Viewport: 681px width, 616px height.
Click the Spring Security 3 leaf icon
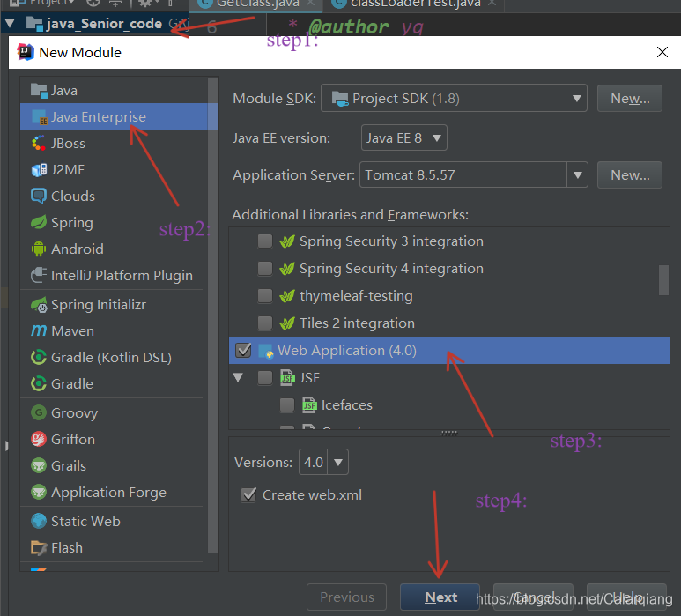coord(287,241)
